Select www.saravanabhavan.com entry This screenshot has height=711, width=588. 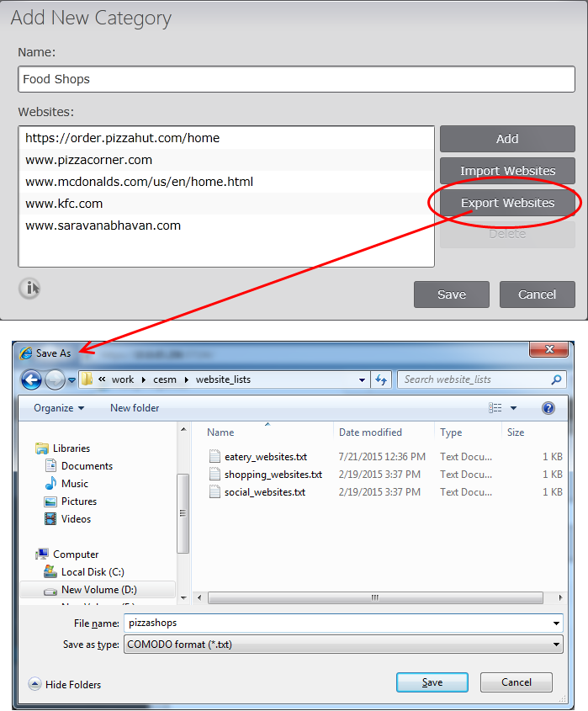(x=226, y=226)
